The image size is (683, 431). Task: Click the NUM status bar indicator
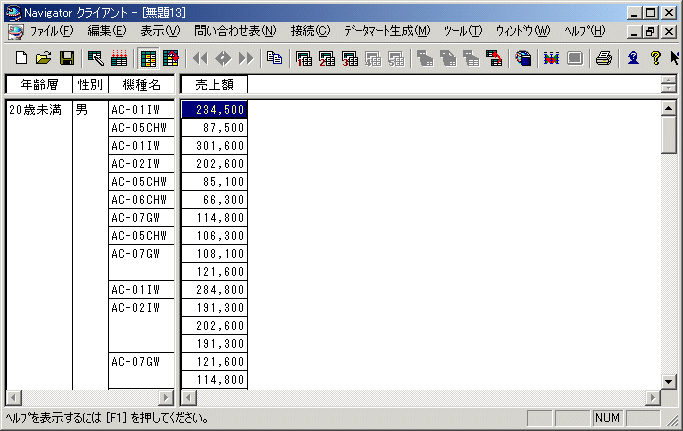(607, 418)
